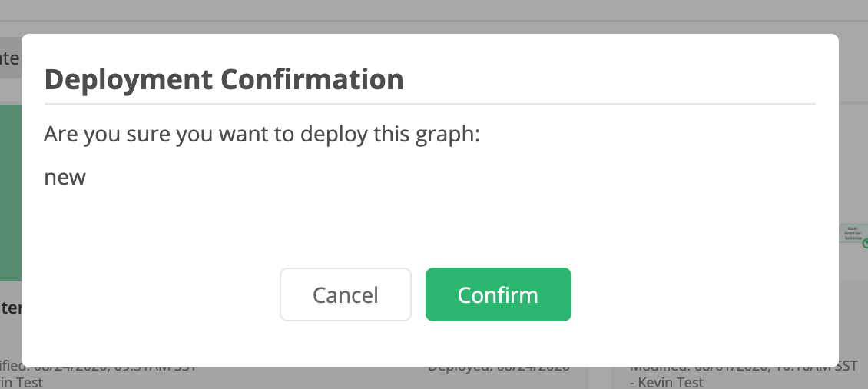868x389 pixels.
Task: Click the North American Territories node
Action: click(851, 233)
